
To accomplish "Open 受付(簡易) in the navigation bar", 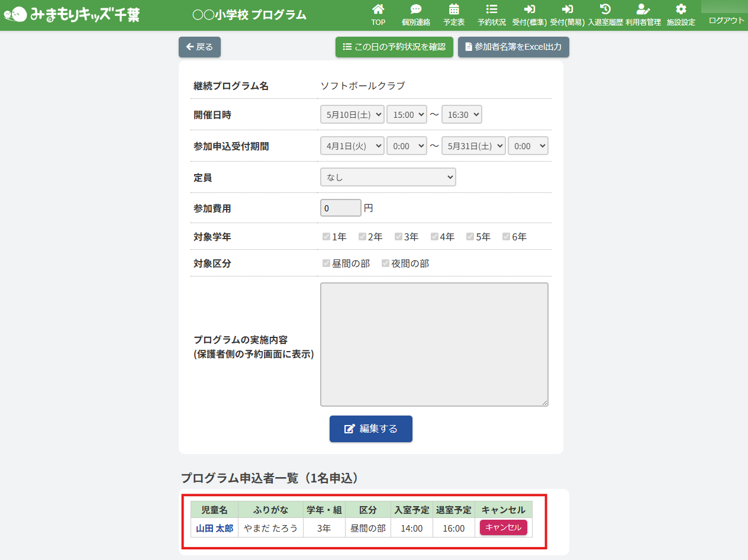I will [x=567, y=15].
